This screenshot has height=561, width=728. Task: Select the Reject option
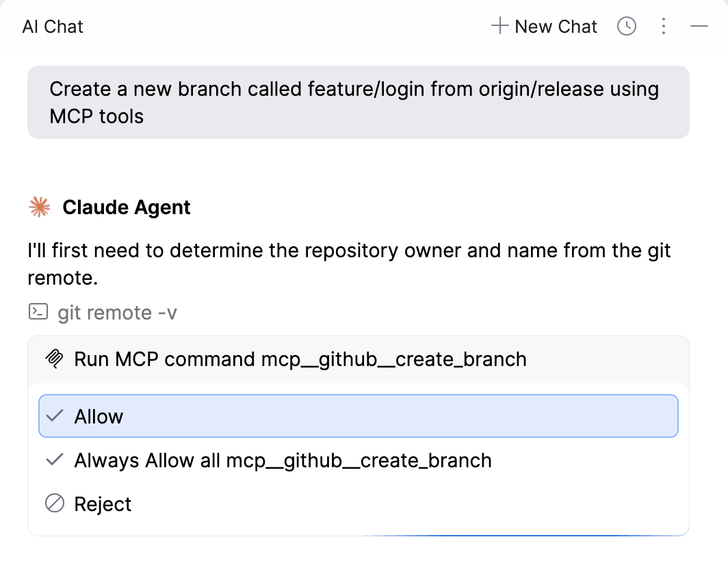359,504
